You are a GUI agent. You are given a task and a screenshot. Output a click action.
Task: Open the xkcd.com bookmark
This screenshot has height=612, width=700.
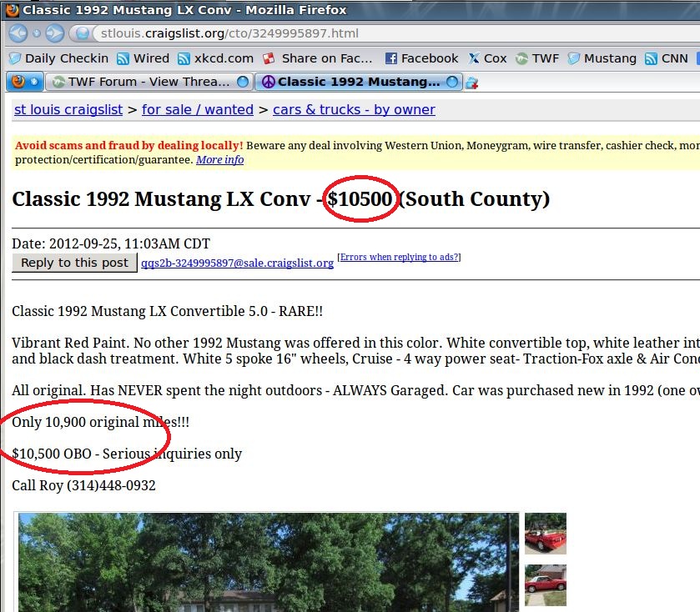[215, 58]
